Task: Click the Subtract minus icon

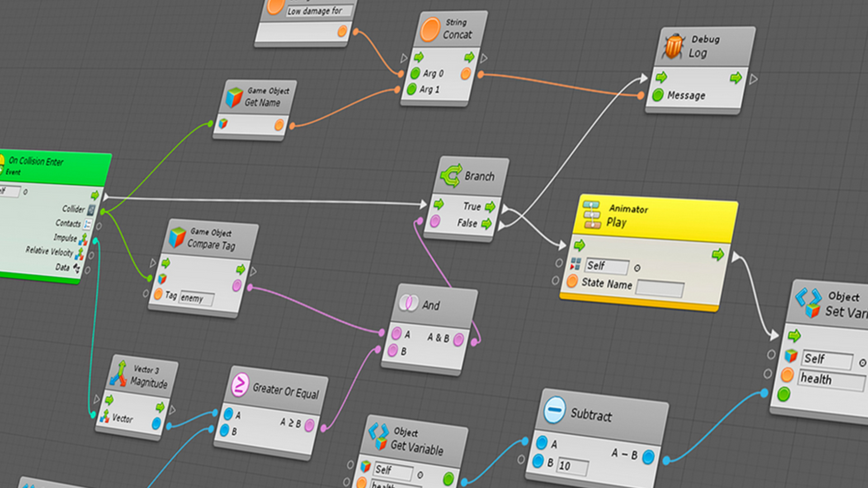Action: [554, 410]
